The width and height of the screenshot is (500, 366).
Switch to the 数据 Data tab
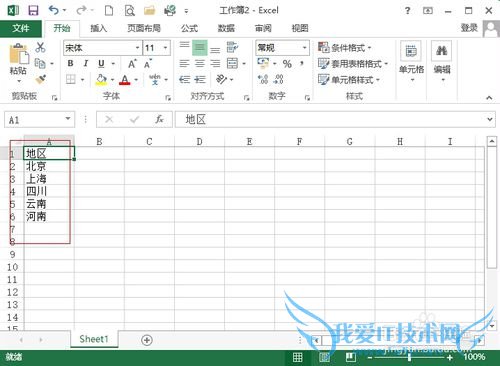(226, 29)
